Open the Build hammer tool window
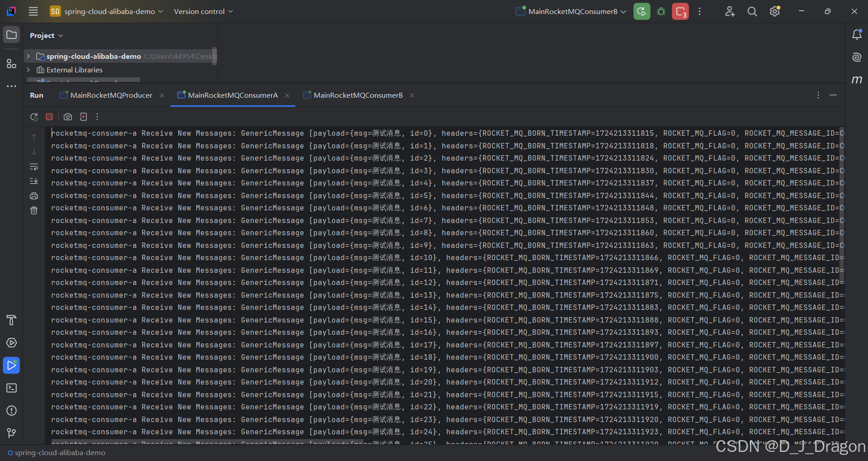 pyautogui.click(x=11, y=320)
